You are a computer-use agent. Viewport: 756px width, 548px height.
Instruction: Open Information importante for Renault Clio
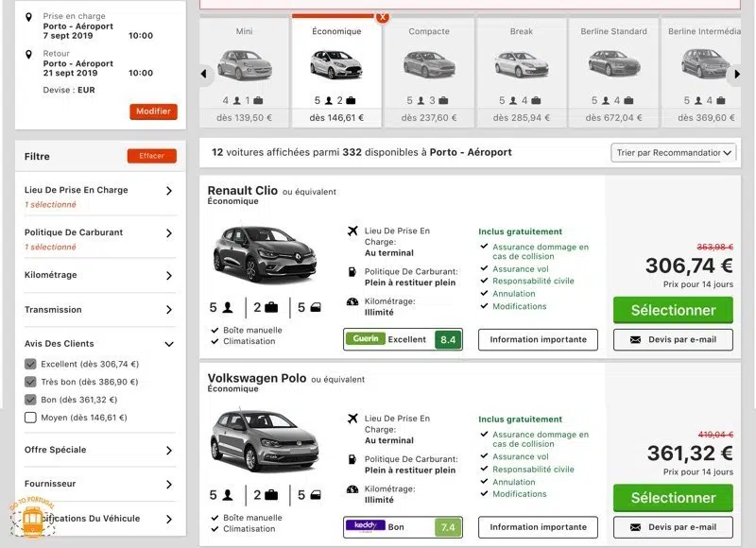538,340
